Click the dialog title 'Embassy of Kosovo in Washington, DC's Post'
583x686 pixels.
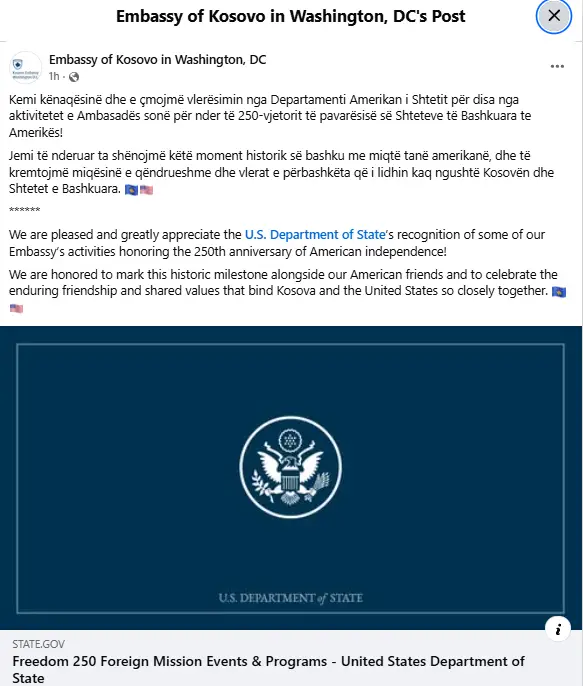(291, 16)
